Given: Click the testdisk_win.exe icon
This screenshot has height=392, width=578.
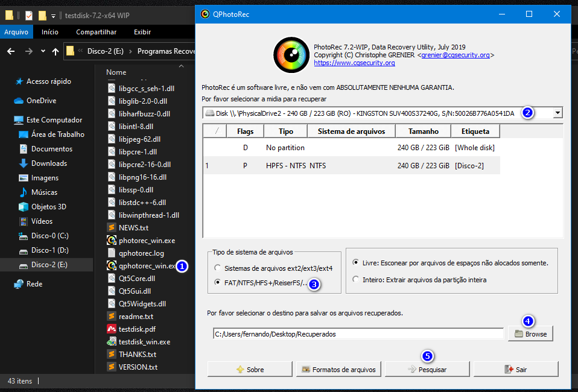Looking at the screenshot, I should click(112, 342).
